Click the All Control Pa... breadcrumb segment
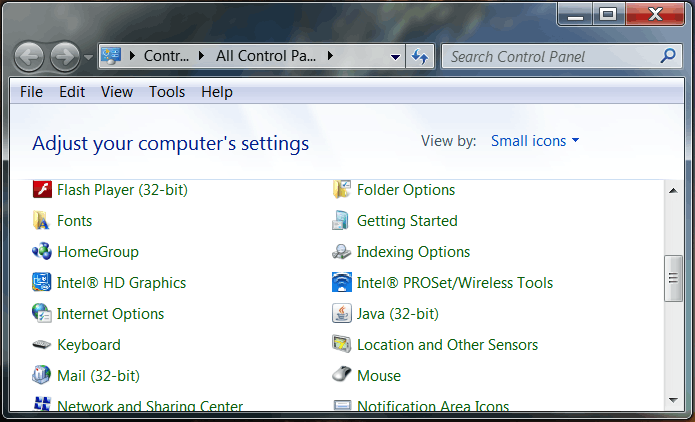This screenshot has width=695, height=422. click(x=266, y=56)
